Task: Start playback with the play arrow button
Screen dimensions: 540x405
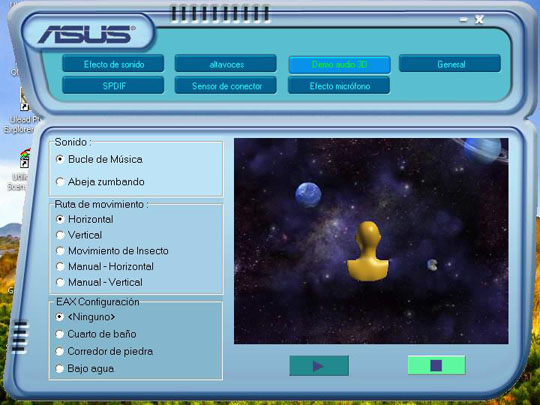Action: point(319,366)
